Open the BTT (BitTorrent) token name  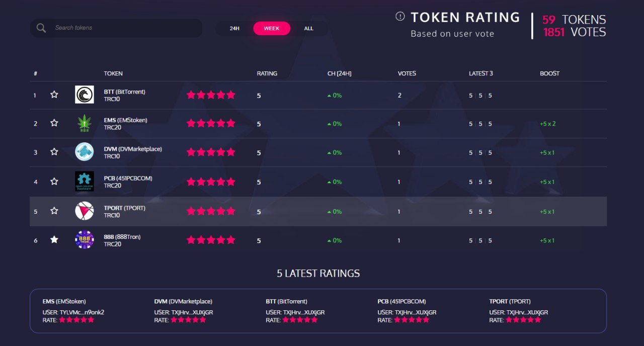(x=124, y=92)
